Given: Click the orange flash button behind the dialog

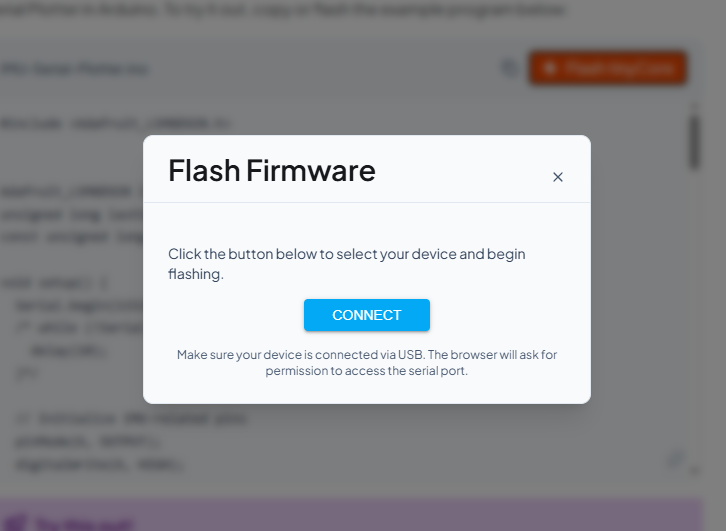Looking at the screenshot, I should coord(608,68).
